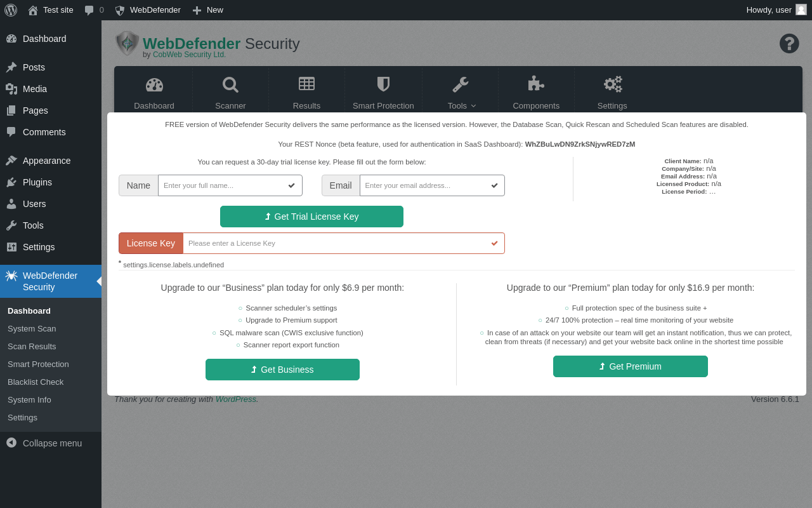This screenshot has height=508, width=812.
Task: Open the WordPress footer link
Action: point(236,399)
